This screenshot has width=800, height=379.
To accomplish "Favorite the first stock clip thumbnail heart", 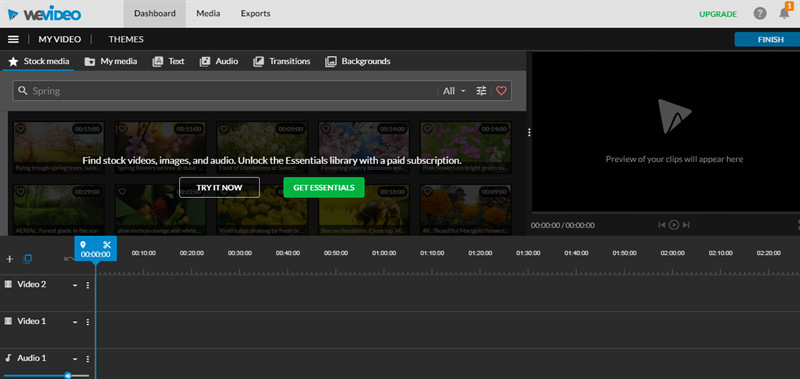I will pos(20,129).
